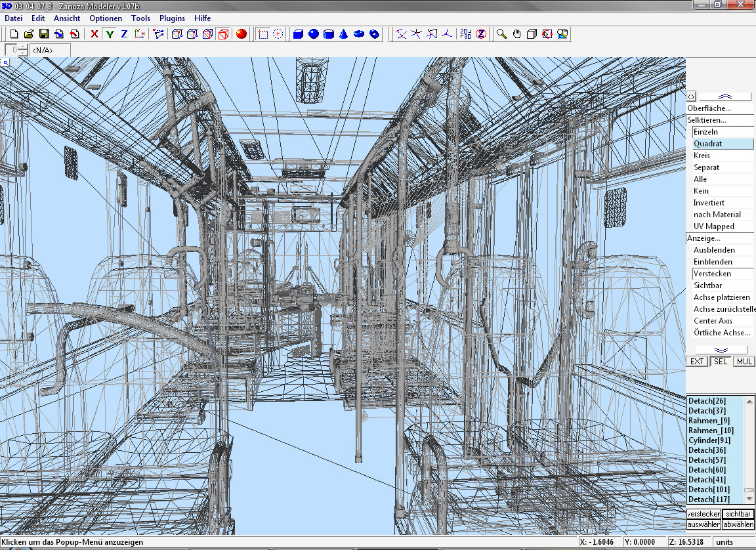Click the export icon with the red arrow

coord(74,33)
